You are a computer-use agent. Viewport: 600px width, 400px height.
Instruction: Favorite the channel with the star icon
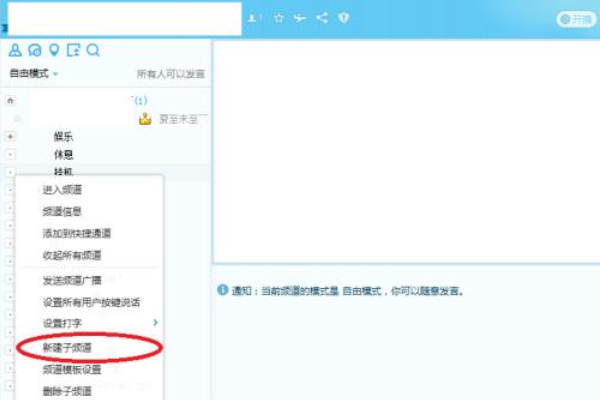279,18
